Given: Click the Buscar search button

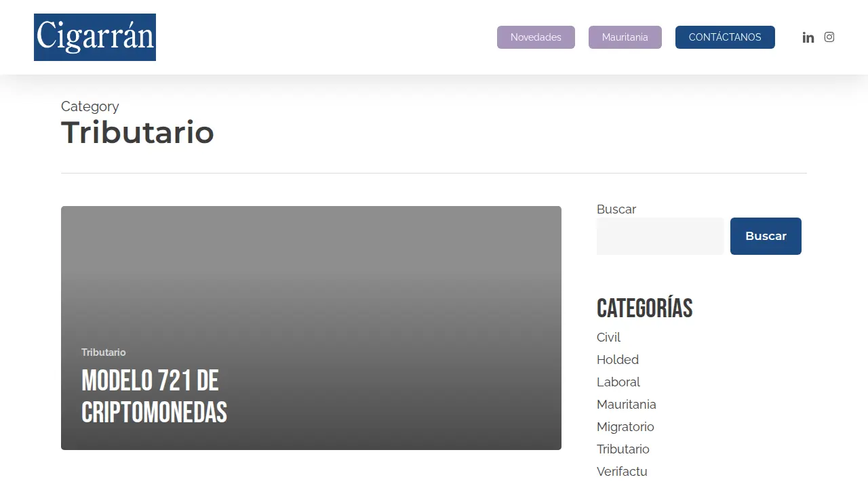Looking at the screenshot, I should click(766, 236).
